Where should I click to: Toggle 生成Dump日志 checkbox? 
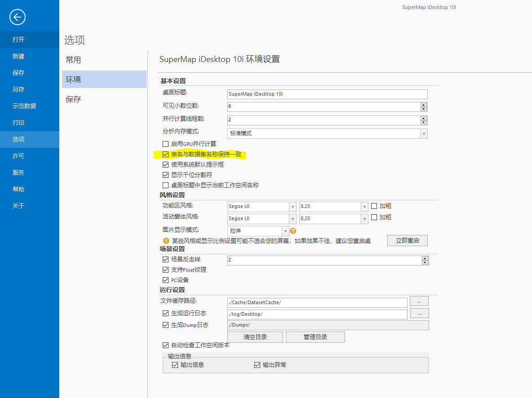(165, 325)
